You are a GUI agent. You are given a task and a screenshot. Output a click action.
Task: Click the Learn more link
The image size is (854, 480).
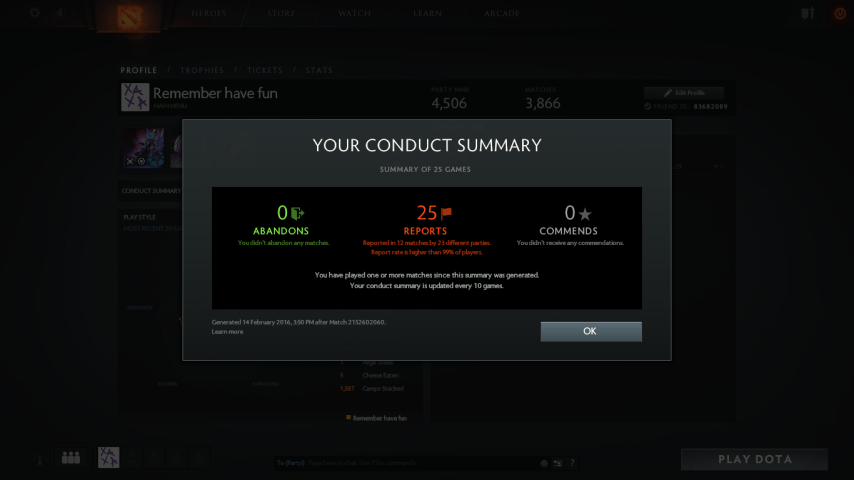pos(228,332)
